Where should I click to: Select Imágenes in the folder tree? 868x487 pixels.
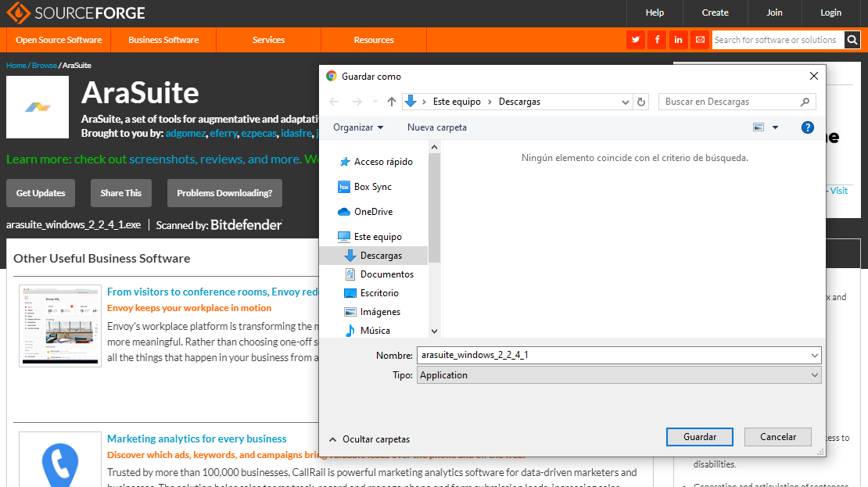coord(372,312)
